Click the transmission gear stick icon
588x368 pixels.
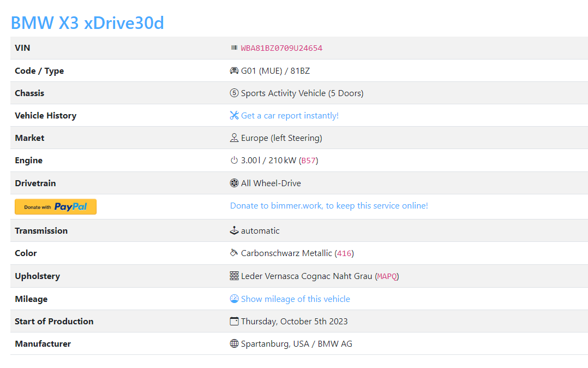(234, 231)
